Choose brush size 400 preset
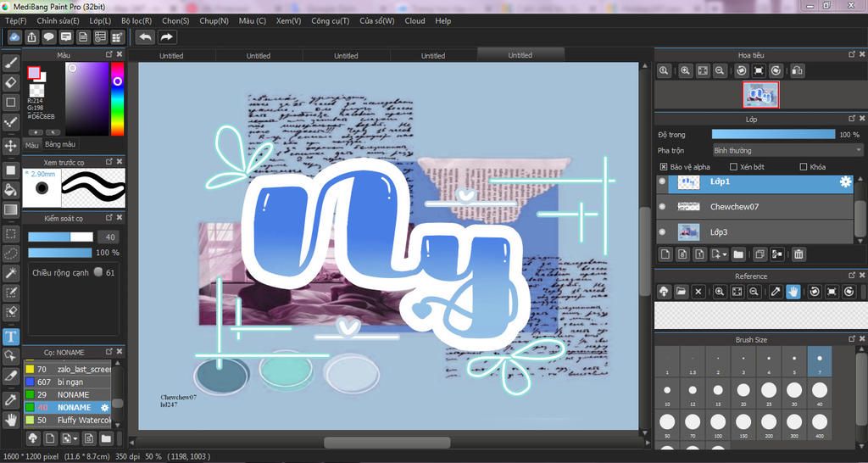 click(x=820, y=426)
